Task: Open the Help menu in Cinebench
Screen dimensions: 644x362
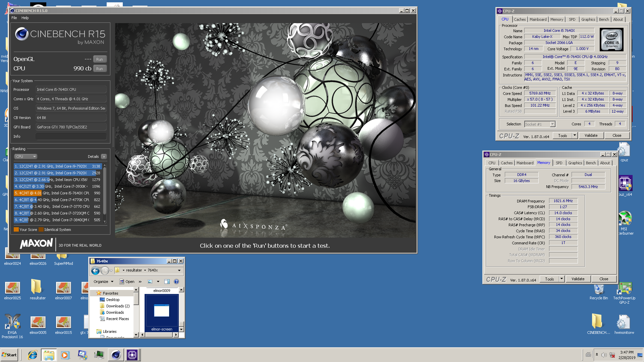Action: point(25,18)
